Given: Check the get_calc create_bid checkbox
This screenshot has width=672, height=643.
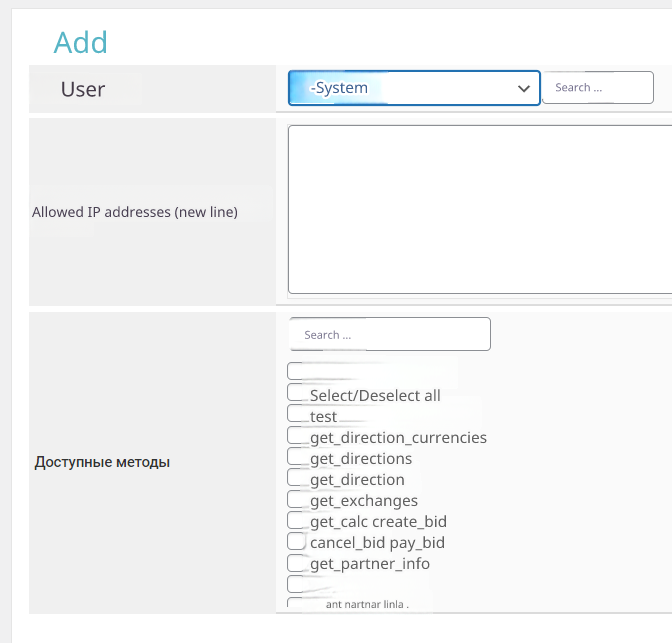Looking at the screenshot, I should pos(296,520).
